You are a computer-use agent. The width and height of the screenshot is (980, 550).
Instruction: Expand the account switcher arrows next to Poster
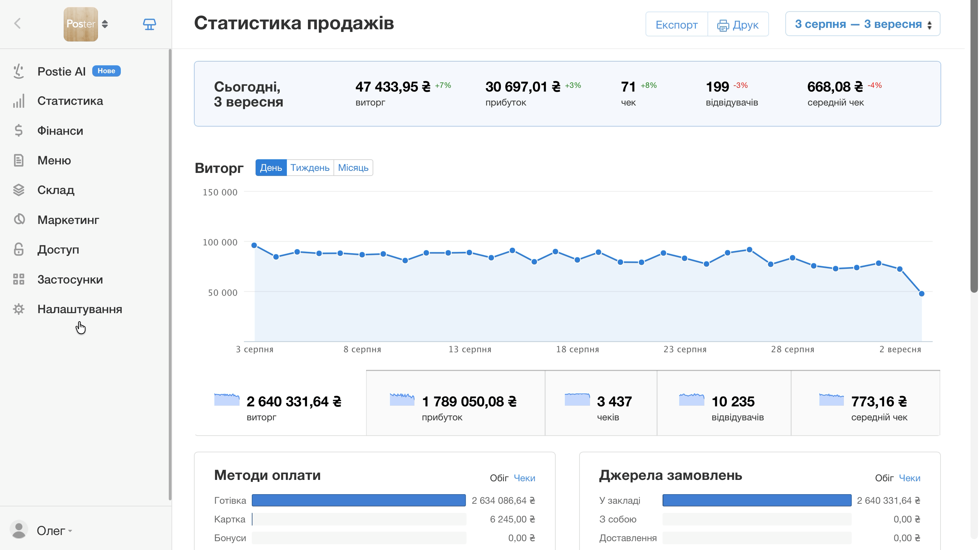(x=105, y=24)
